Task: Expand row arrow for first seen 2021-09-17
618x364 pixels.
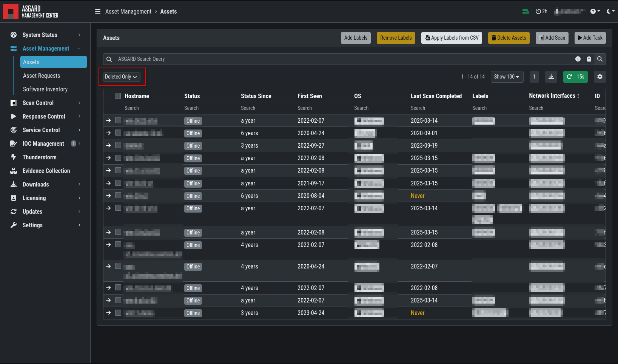Action: pyautogui.click(x=109, y=183)
